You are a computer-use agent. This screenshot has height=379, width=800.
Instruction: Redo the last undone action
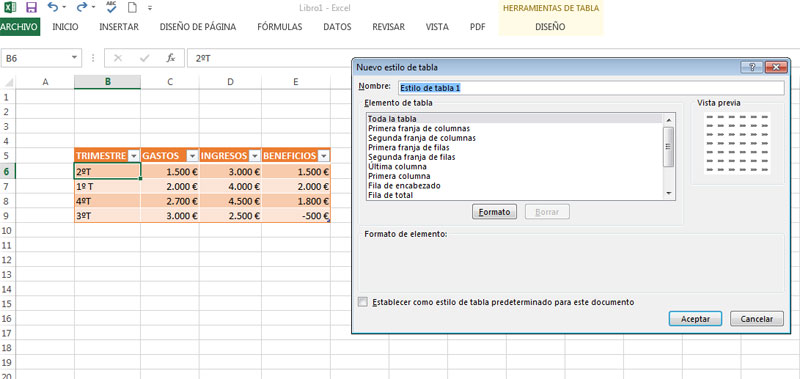click(x=82, y=7)
